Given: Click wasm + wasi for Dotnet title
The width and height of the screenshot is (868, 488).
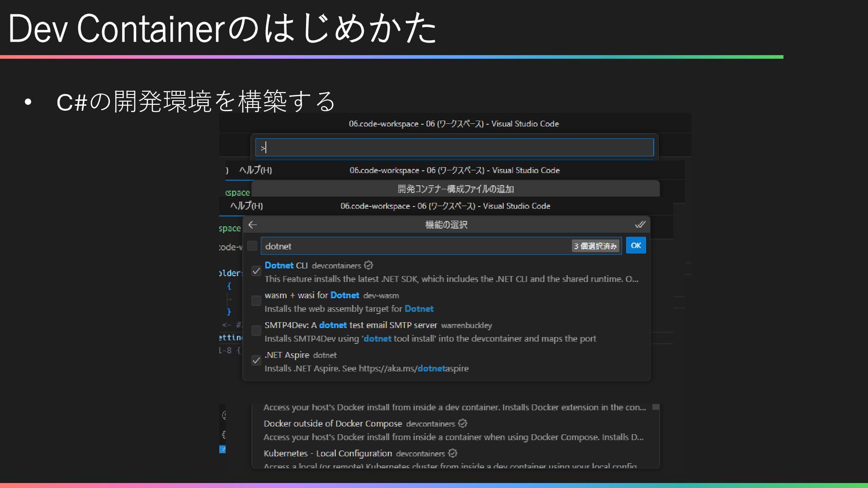Looking at the screenshot, I should (x=312, y=295).
